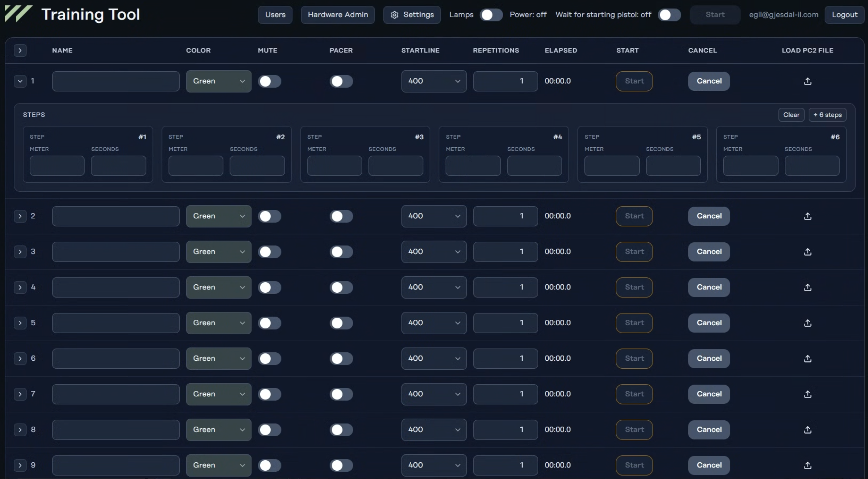868x479 pixels.
Task: Upload a PC2 file for row 2
Action: pyautogui.click(x=807, y=216)
